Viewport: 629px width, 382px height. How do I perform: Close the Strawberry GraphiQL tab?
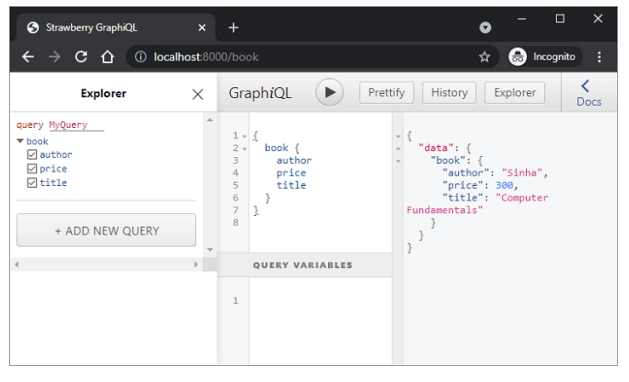click(x=202, y=28)
